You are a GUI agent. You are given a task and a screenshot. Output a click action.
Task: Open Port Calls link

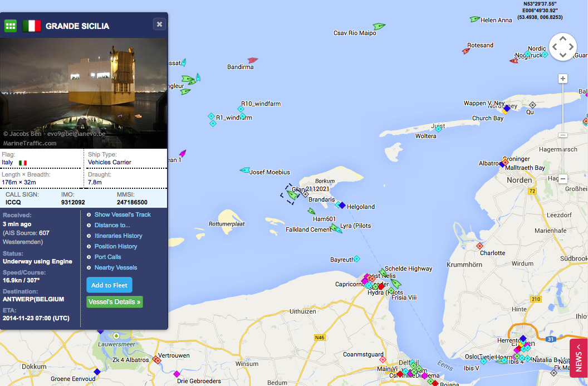coord(107,257)
